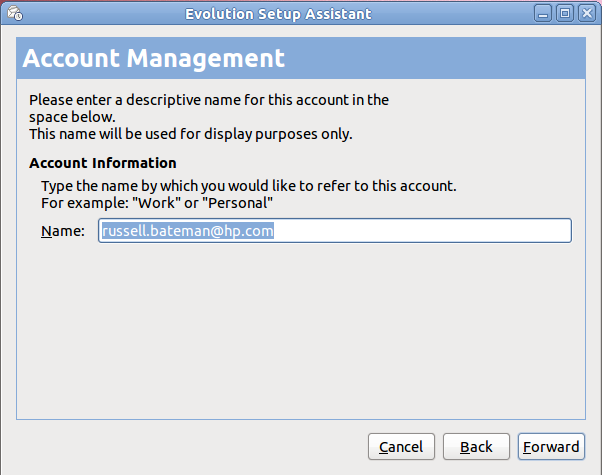Click the Evolution mail icon in title bar

pyautogui.click(x=15, y=13)
